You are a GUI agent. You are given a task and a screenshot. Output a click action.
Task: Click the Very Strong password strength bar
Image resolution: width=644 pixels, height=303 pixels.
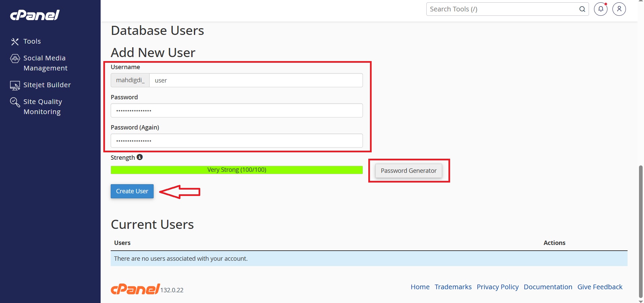(x=237, y=170)
